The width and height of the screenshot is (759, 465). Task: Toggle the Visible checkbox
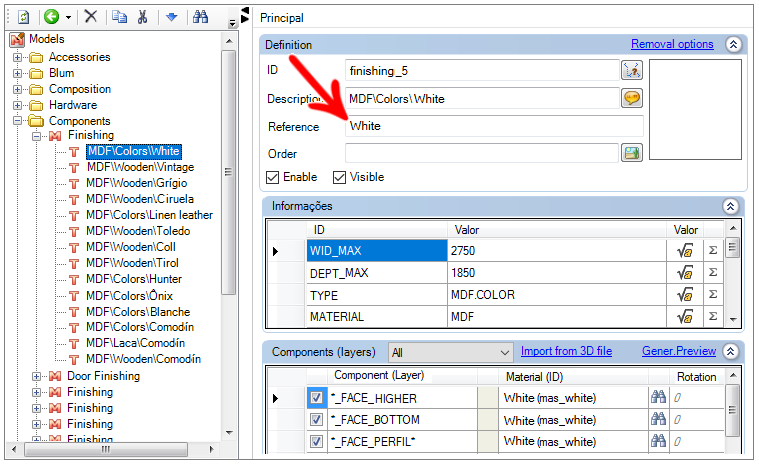click(x=339, y=177)
